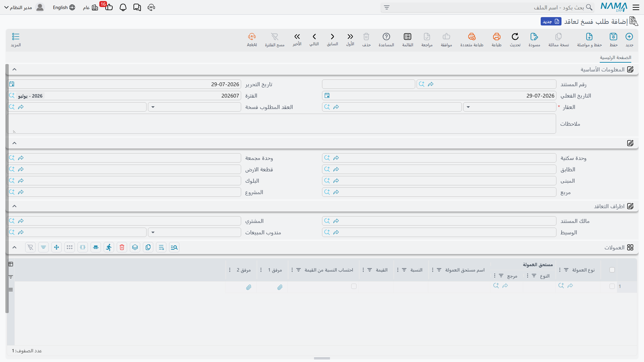The width and height of the screenshot is (644, 362).
Task: Toggle select-all checkbox in commissions table header
Action: [612, 270]
